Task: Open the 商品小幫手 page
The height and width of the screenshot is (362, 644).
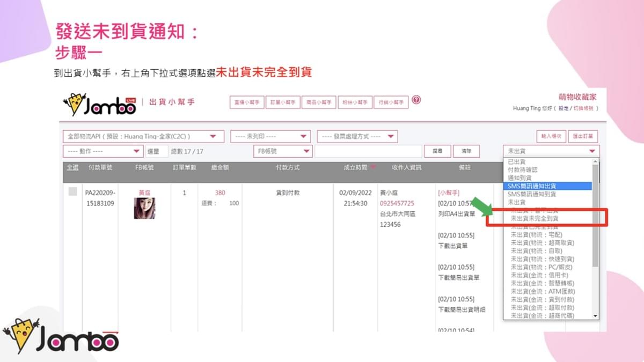Action: [319, 102]
